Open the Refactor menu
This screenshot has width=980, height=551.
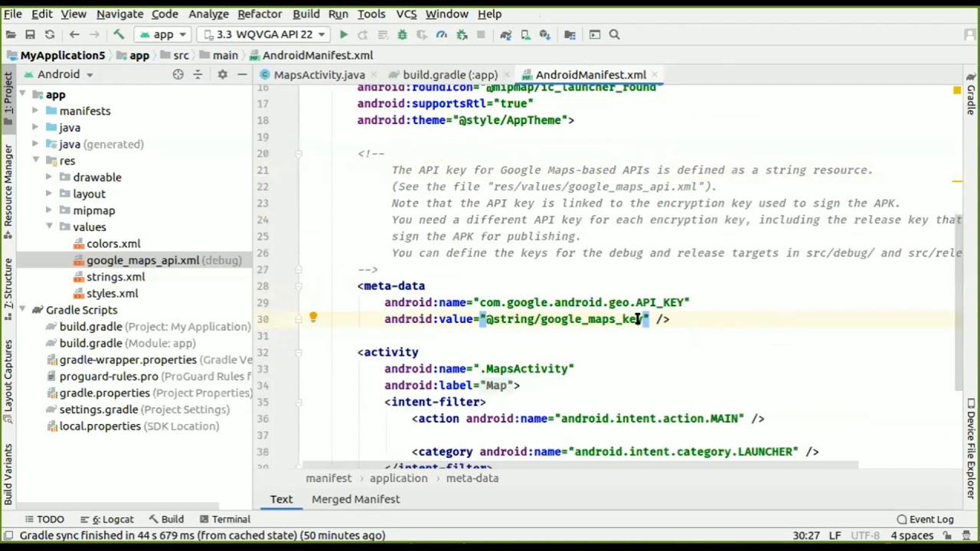260,14
